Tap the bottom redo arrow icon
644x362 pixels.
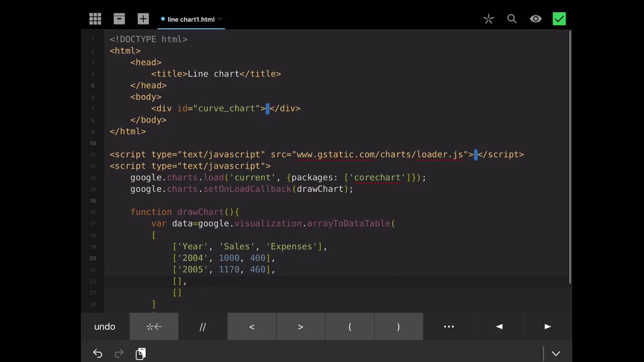tap(119, 354)
